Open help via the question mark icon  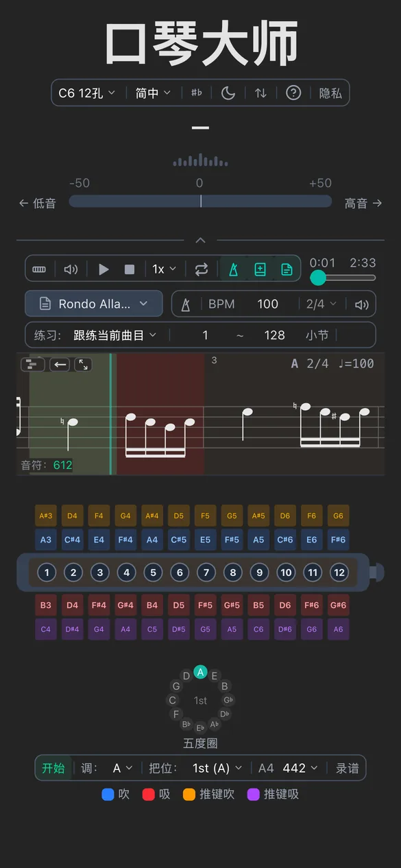click(x=293, y=93)
